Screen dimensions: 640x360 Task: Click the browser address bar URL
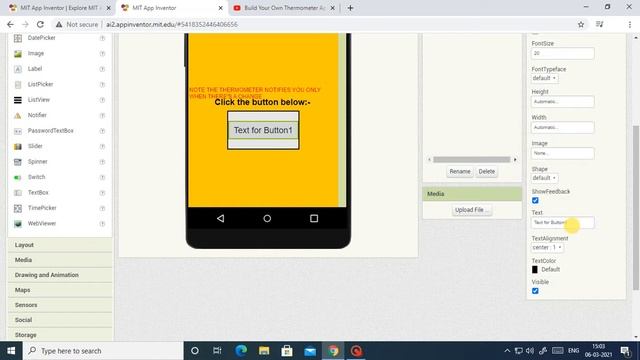click(172, 24)
